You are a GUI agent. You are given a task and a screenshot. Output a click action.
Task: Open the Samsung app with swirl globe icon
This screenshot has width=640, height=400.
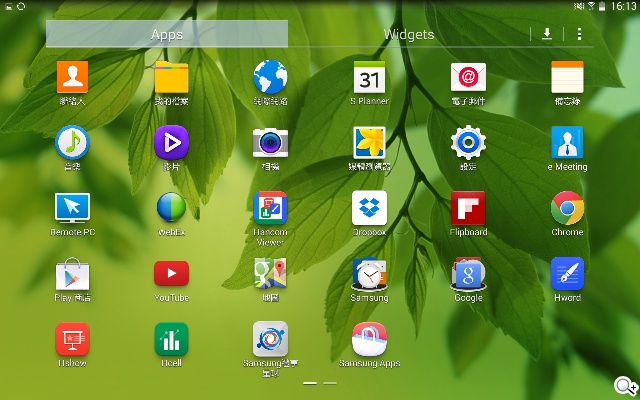[x=270, y=339]
